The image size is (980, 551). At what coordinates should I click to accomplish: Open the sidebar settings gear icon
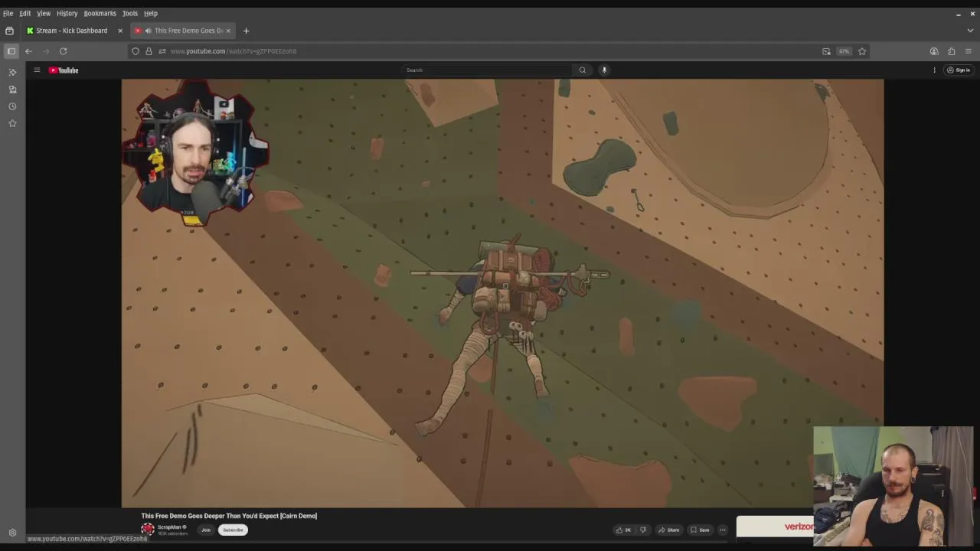point(12,533)
